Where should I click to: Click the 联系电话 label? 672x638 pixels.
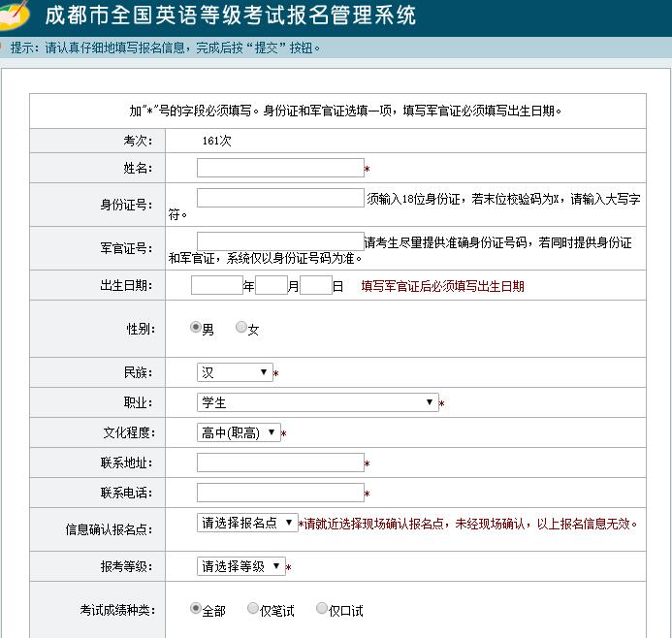point(126,493)
